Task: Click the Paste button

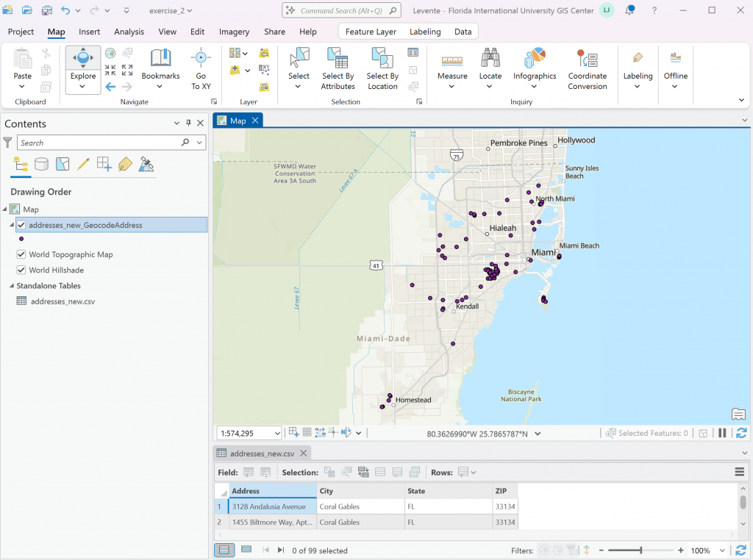Action: (x=22, y=68)
